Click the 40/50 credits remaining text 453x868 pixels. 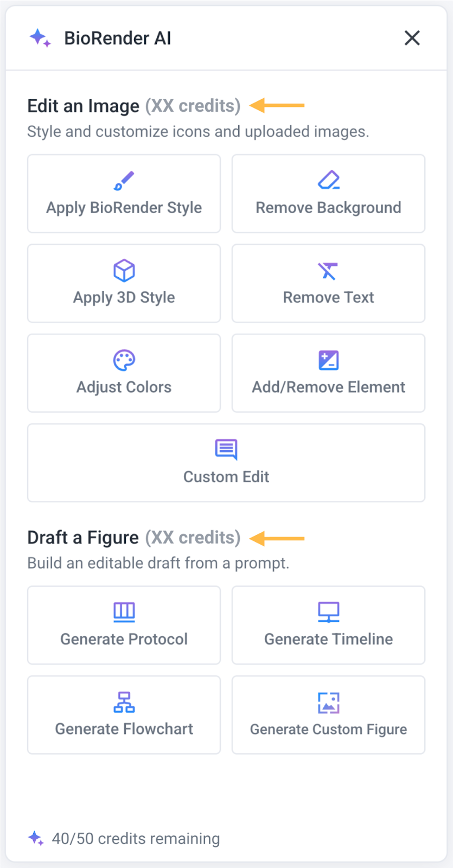click(x=136, y=839)
